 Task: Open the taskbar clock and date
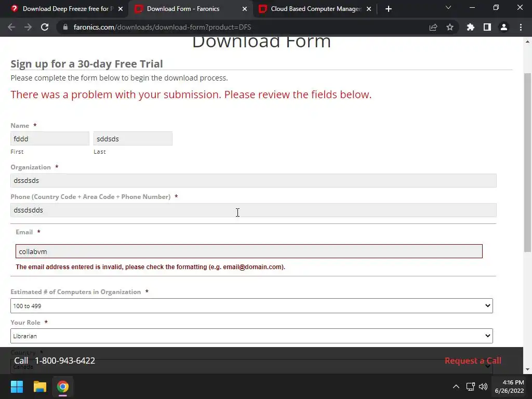509,387
